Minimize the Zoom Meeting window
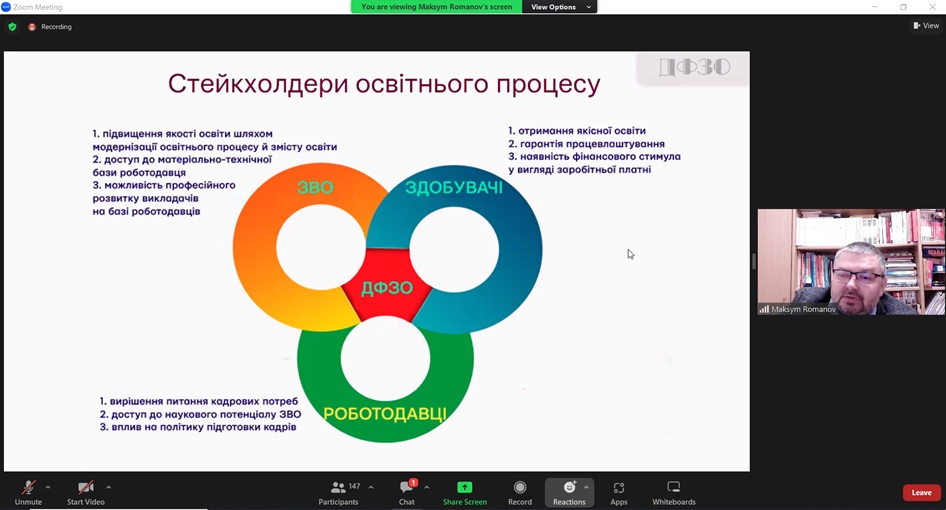This screenshot has width=946, height=510. coord(875,7)
